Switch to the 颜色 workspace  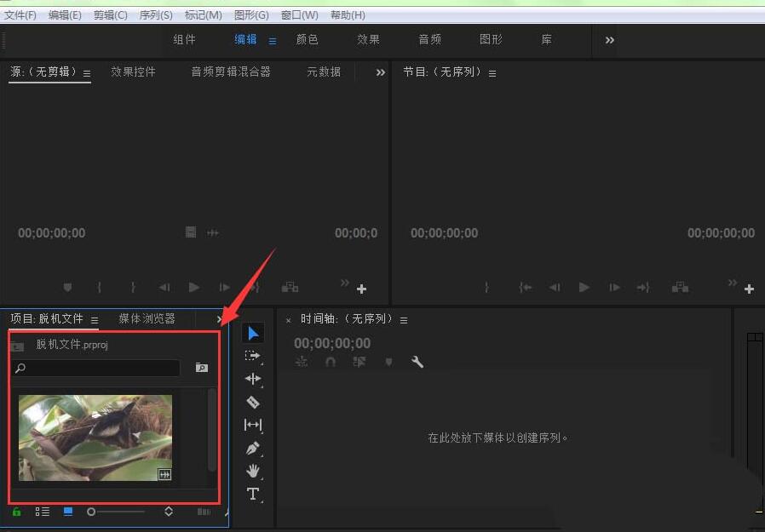(x=307, y=39)
